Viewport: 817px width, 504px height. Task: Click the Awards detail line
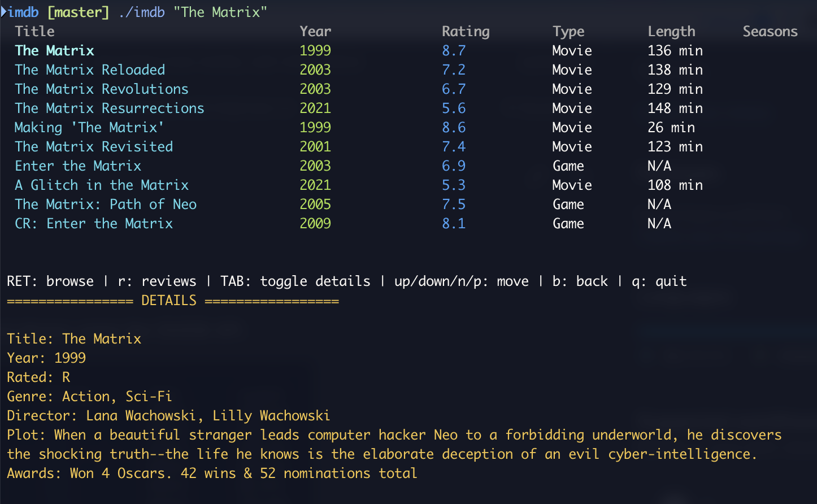pos(212,473)
